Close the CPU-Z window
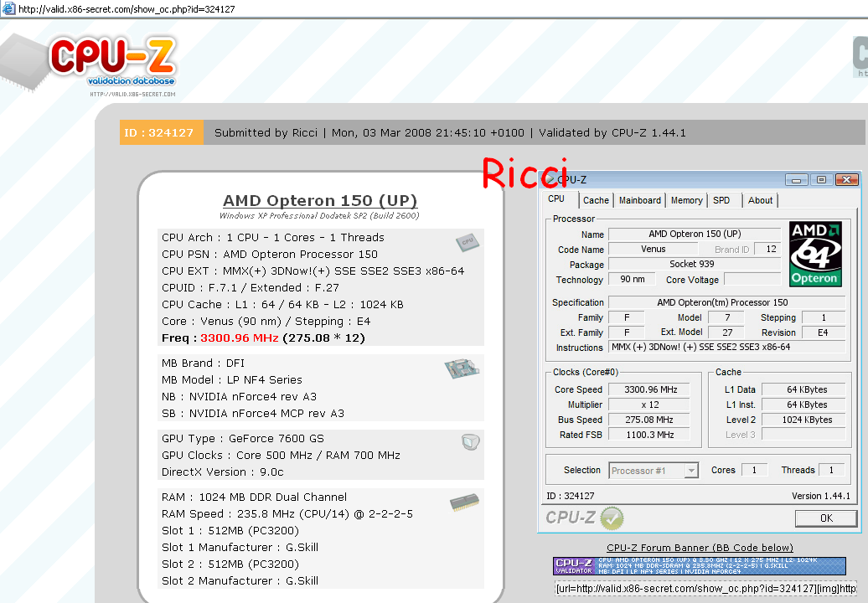The image size is (868, 603). pyautogui.click(x=847, y=180)
